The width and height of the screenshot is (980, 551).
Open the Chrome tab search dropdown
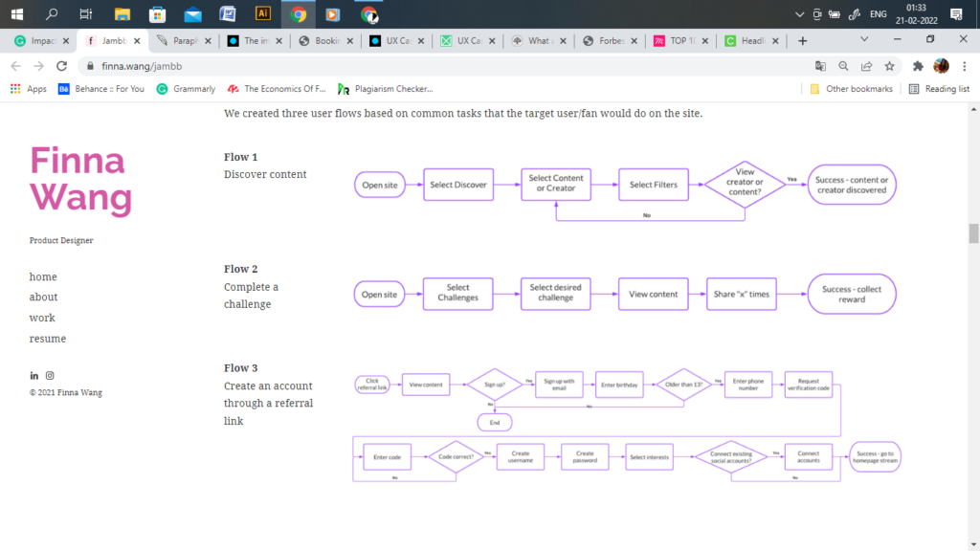coord(865,40)
